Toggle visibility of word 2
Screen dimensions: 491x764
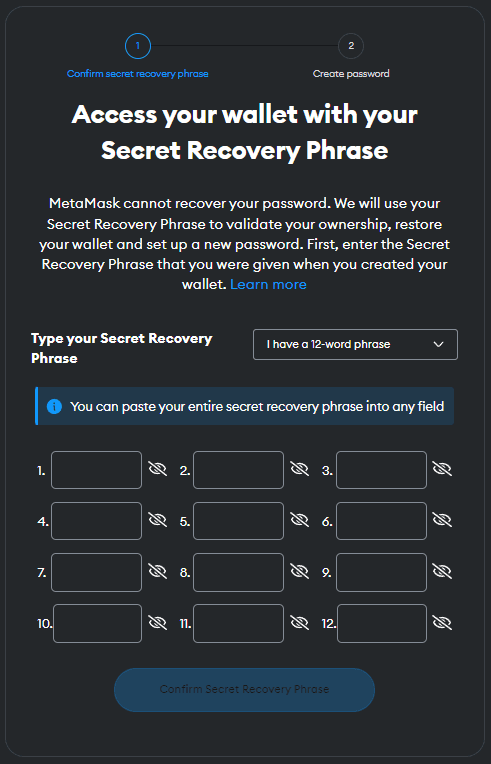click(x=300, y=469)
